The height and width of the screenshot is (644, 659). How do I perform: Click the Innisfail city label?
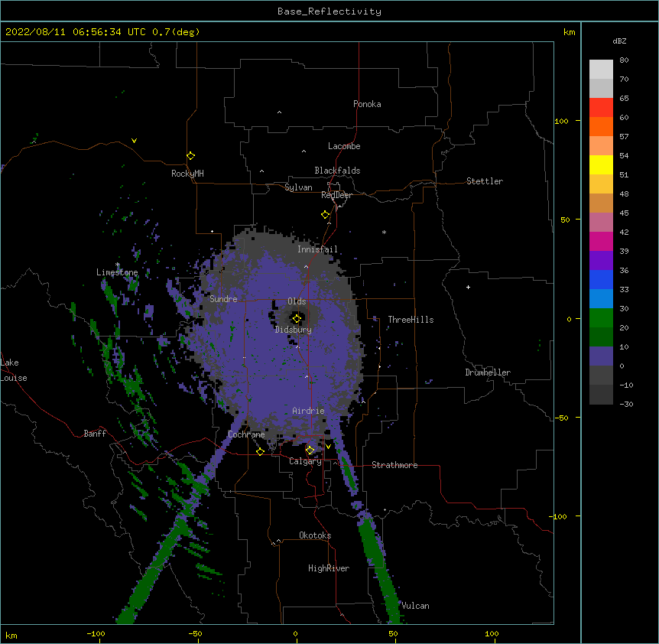tap(317, 249)
